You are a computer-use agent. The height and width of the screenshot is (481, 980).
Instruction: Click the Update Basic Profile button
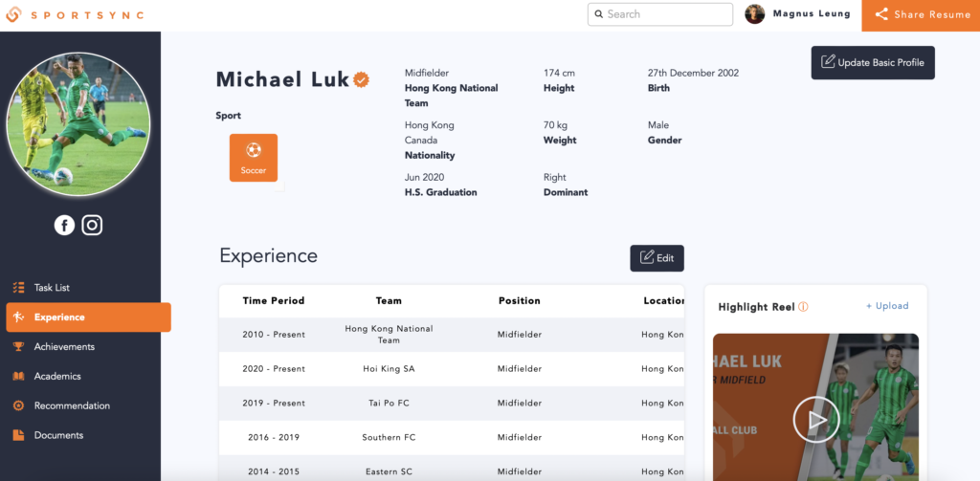click(872, 63)
